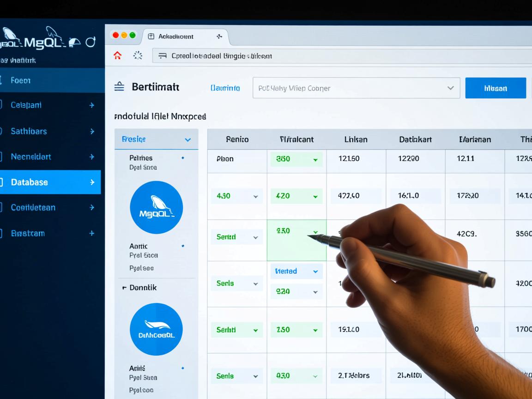This screenshot has width=532, height=399.
Task: Expand the Bresige panel dropdown chevron
Action: pyautogui.click(x=187, y=139)
